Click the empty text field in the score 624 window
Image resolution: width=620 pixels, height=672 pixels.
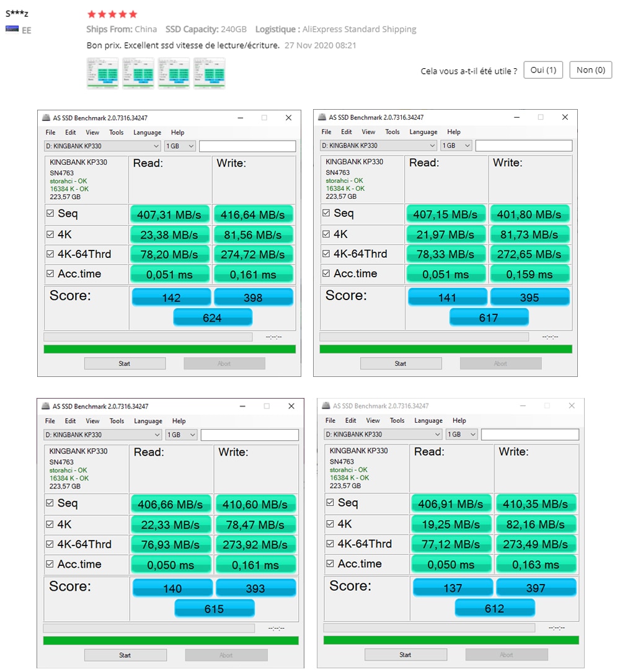[247, 146]
